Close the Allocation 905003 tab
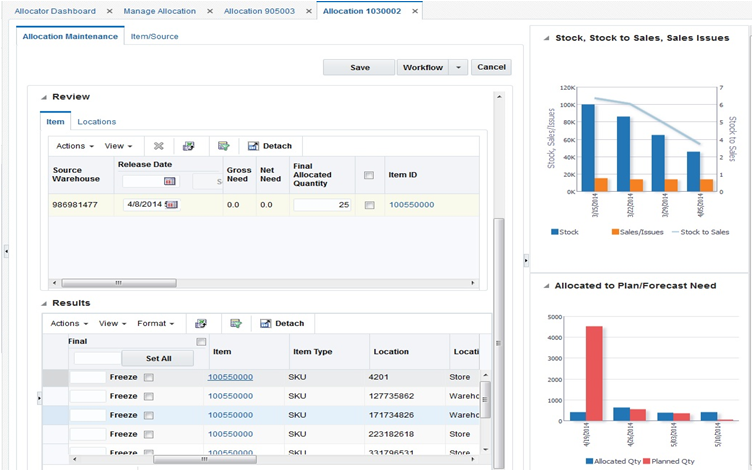 309,11
